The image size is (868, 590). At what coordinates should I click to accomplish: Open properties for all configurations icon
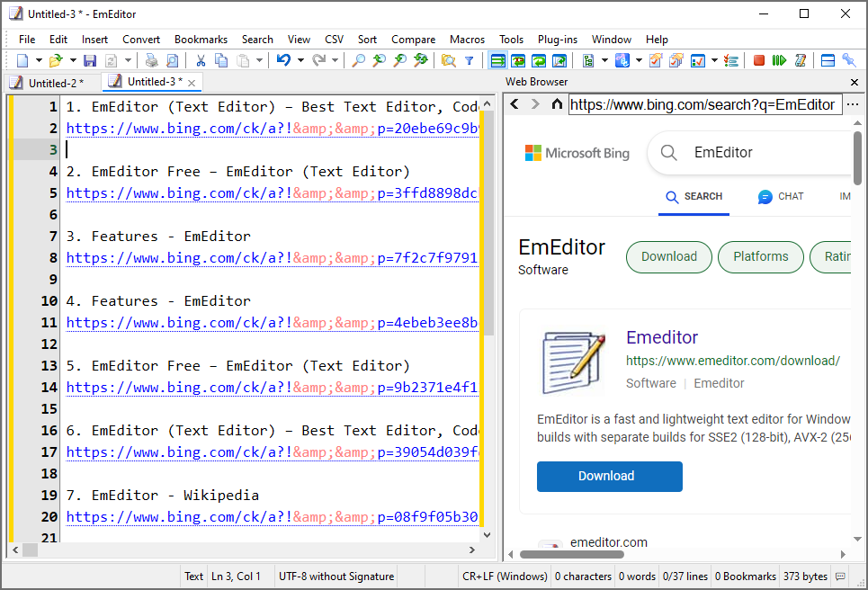[676, 60]
